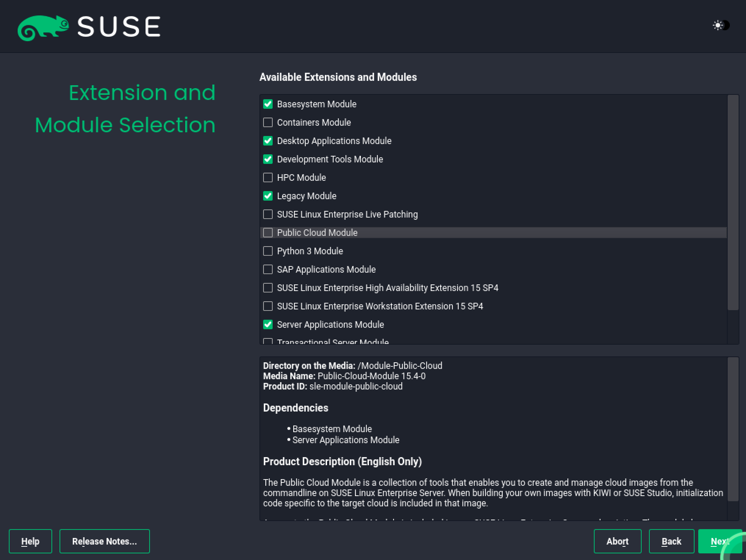The height and width of the screenshot is (560, 746).
Task: Click the Product Description (English Only) heading
Action: tap(342, 461)
